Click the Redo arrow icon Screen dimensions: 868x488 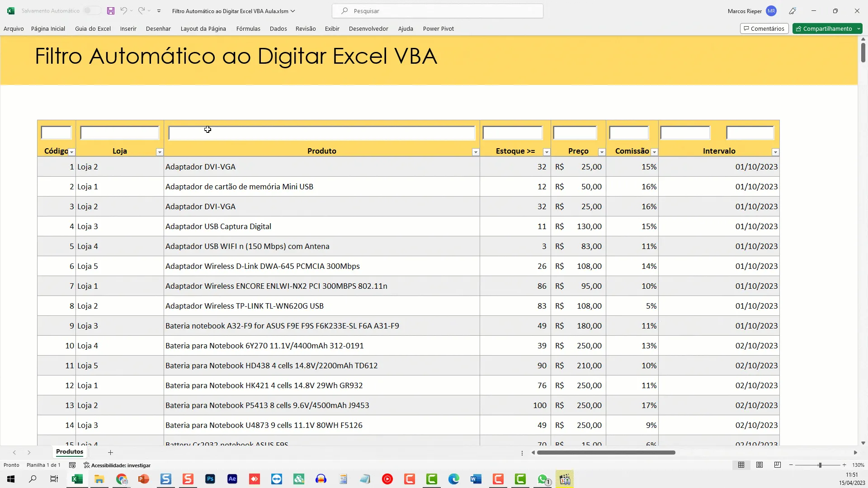tap(142, 11)
